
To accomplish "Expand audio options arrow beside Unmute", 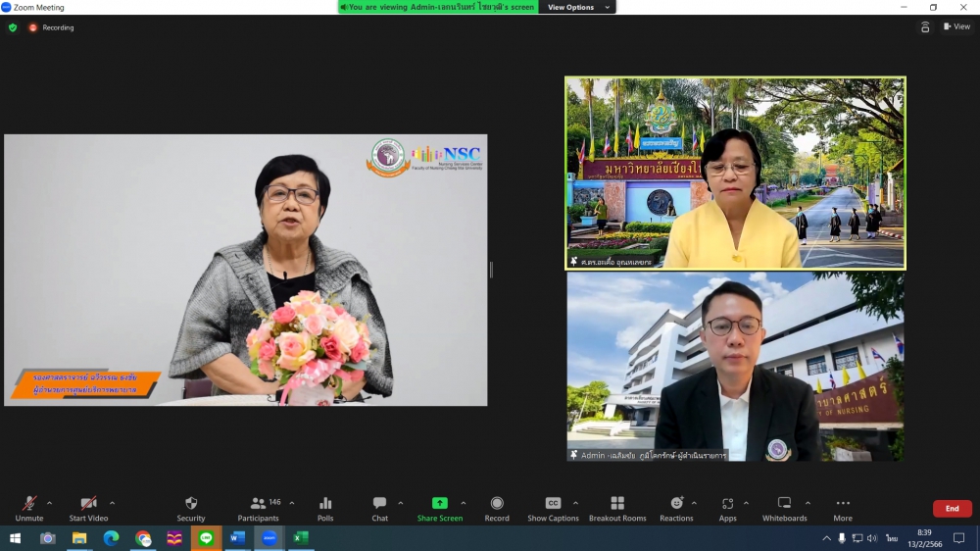I will point(50,503).
